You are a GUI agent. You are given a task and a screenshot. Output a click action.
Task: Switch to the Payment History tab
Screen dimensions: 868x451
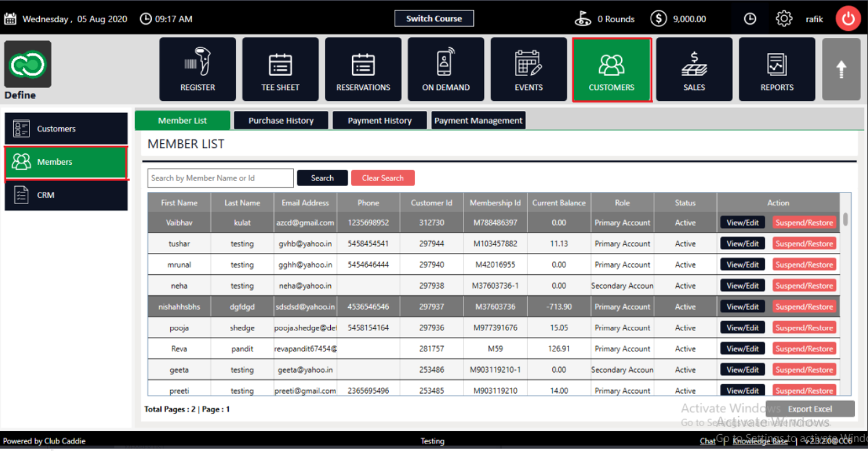point(380,120)
